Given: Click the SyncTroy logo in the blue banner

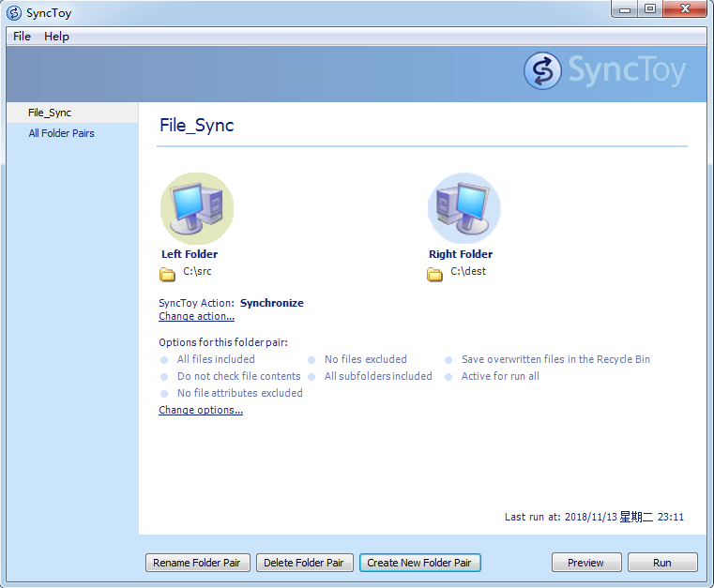Looking at the screenshot, I should (x=605, y=70).
